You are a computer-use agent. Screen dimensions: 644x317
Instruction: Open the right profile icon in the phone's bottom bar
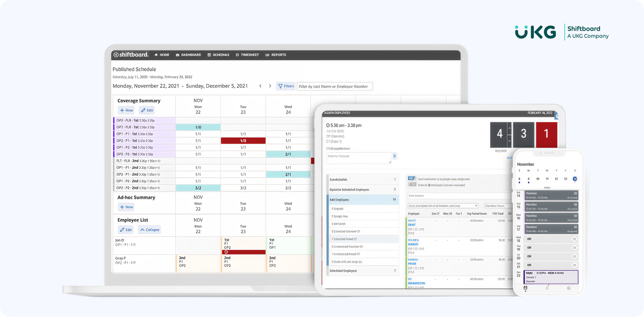(x=569, y=288)
